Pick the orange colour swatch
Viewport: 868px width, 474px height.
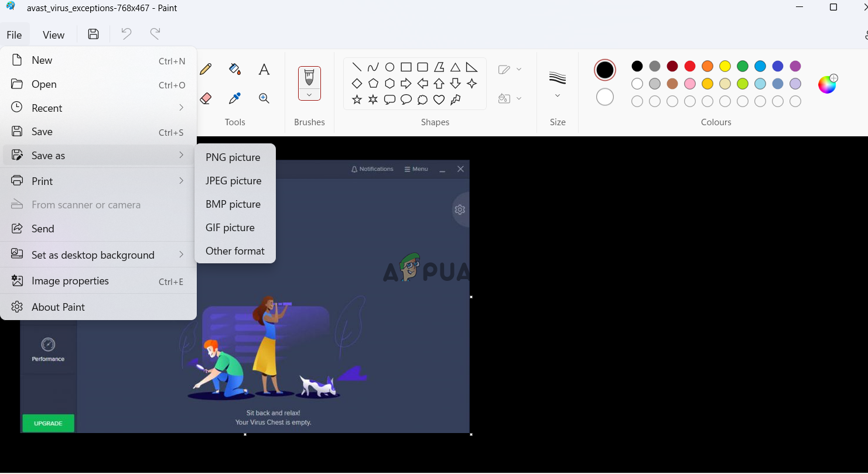click(x=708, y=66)
